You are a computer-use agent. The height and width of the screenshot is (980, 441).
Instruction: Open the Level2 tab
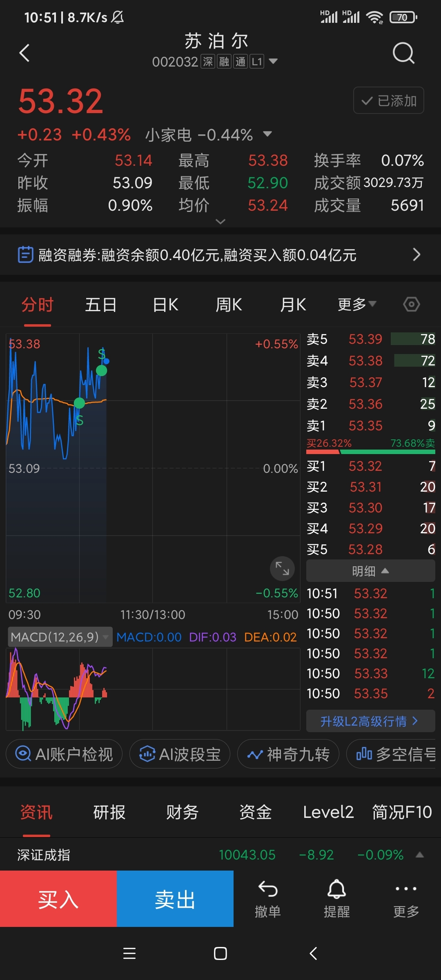[328, 812]
